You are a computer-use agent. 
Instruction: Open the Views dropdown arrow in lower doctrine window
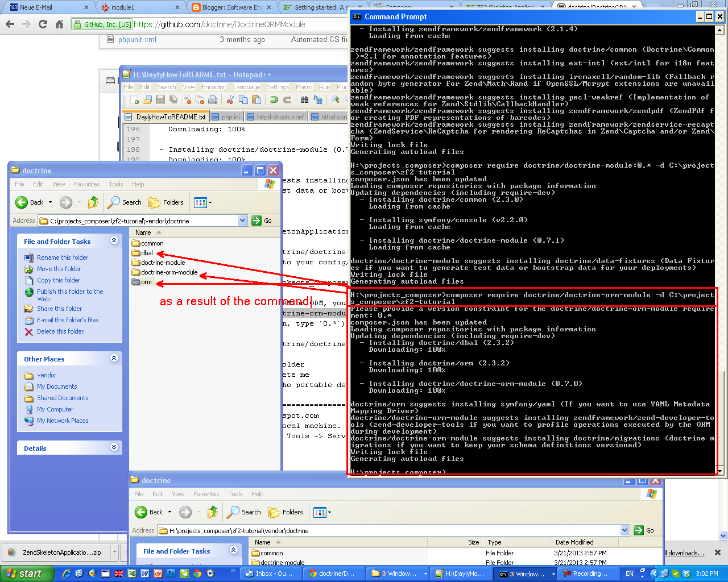[329, 512]
